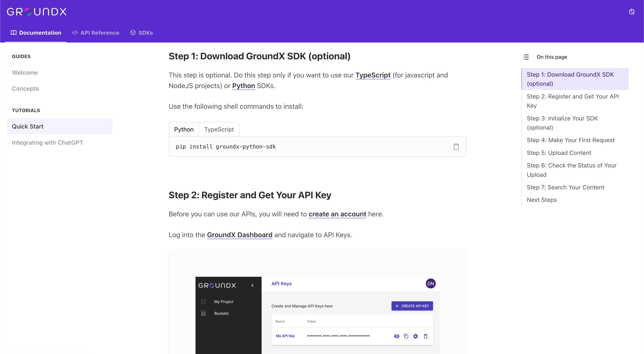
Task: Select the TypeScript SDK tab
Action: tap(218, 129)
